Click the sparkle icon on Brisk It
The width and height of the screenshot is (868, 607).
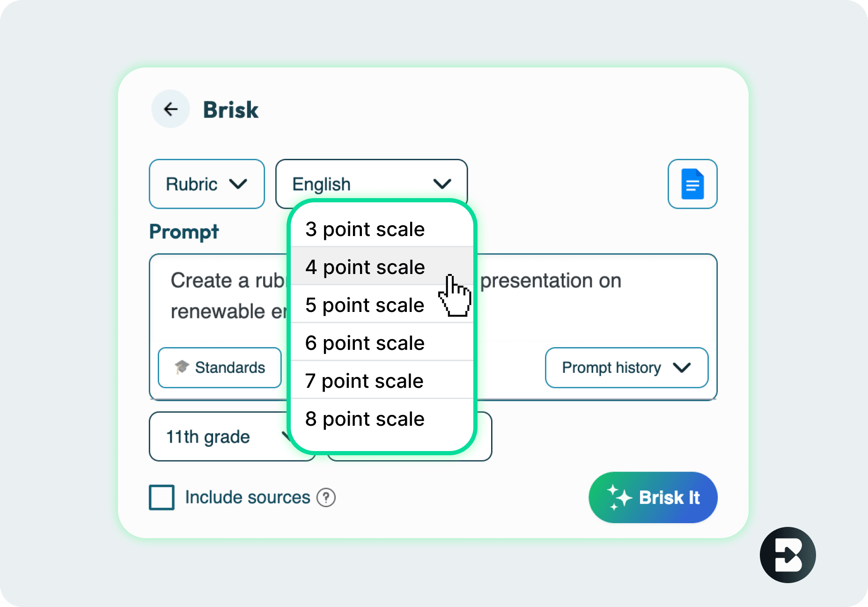point(619,497)
